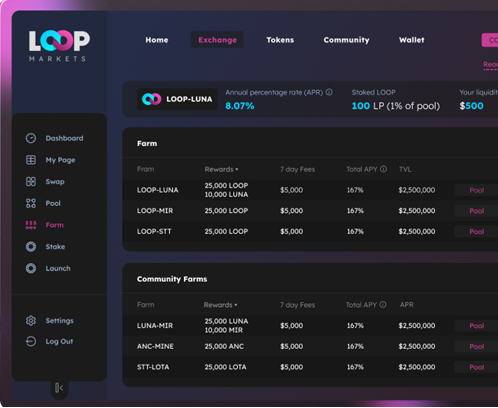498x408 pixels.
Task: Click the LOOP-LUNA pair badge
Action: point(177,99)
